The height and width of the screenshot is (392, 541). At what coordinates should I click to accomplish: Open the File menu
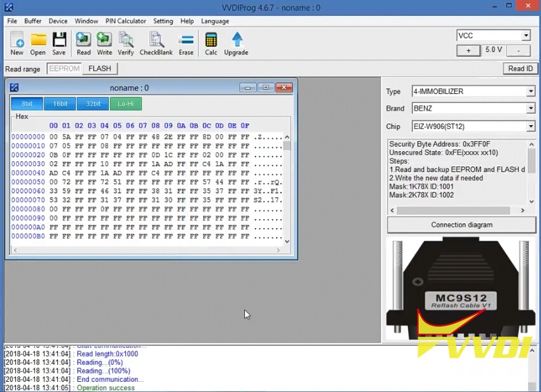12,21
